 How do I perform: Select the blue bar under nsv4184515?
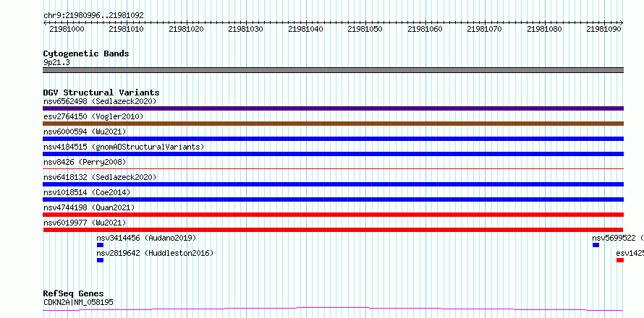tap(333, 154)
